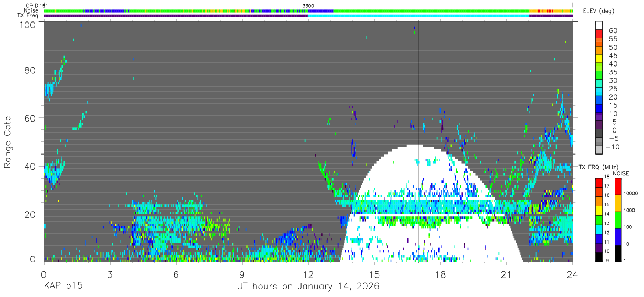Click the 'Noise' row label at top left
The width and height of the screenshot is (644, 297).
click(31, 10)
